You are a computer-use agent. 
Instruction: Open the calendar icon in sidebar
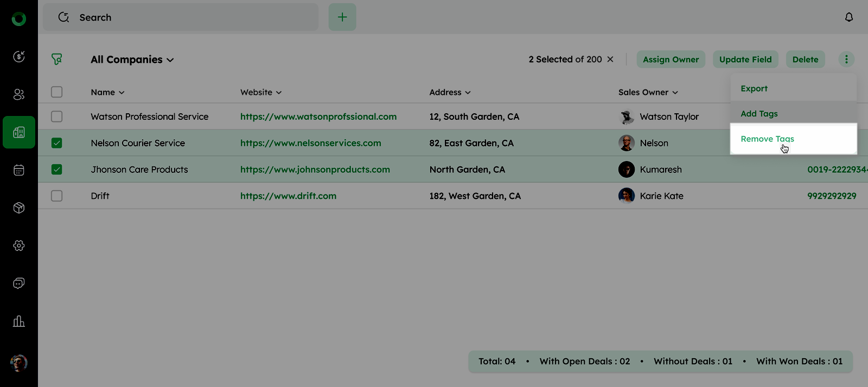19,170
